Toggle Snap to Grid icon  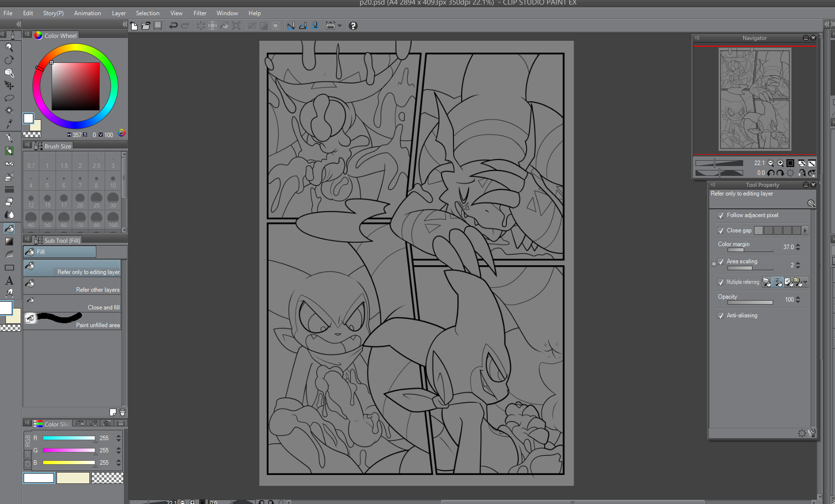pos(315,26)
